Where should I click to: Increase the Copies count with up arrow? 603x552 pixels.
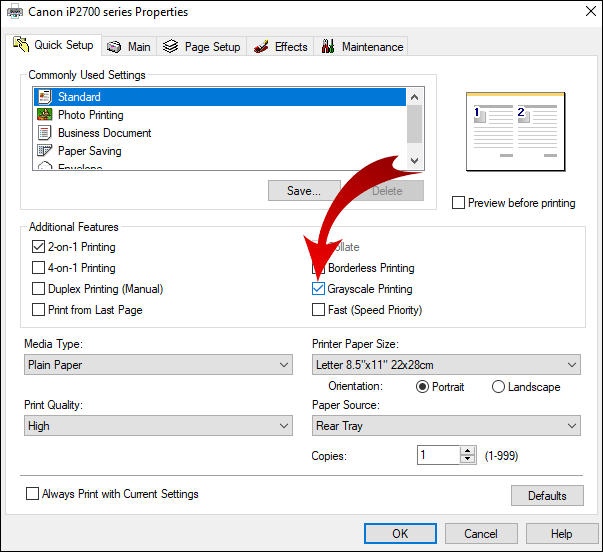click(468, 450)
